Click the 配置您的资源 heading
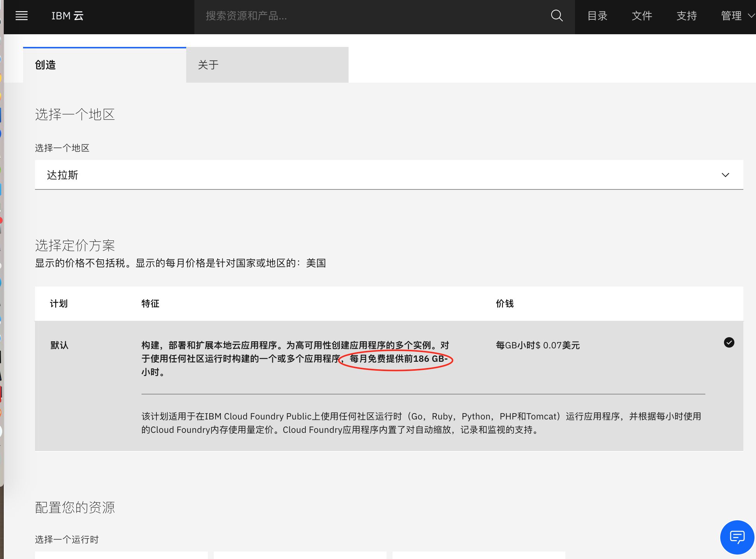 [75, 507]
